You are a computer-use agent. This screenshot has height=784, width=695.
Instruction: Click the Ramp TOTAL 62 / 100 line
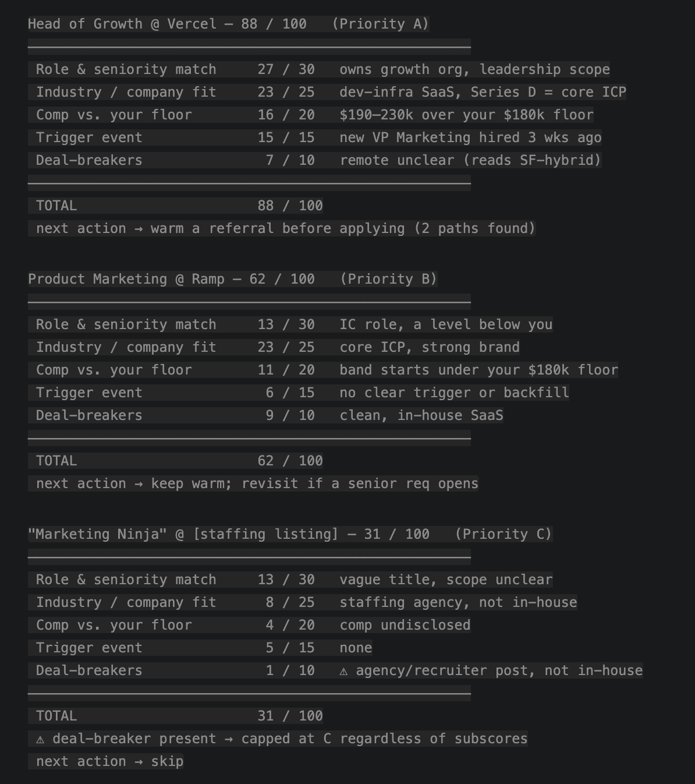(176, 461)
